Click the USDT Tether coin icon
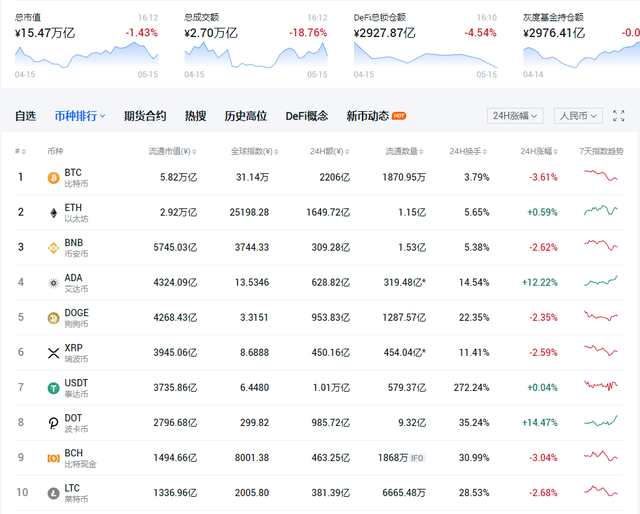 53,388
